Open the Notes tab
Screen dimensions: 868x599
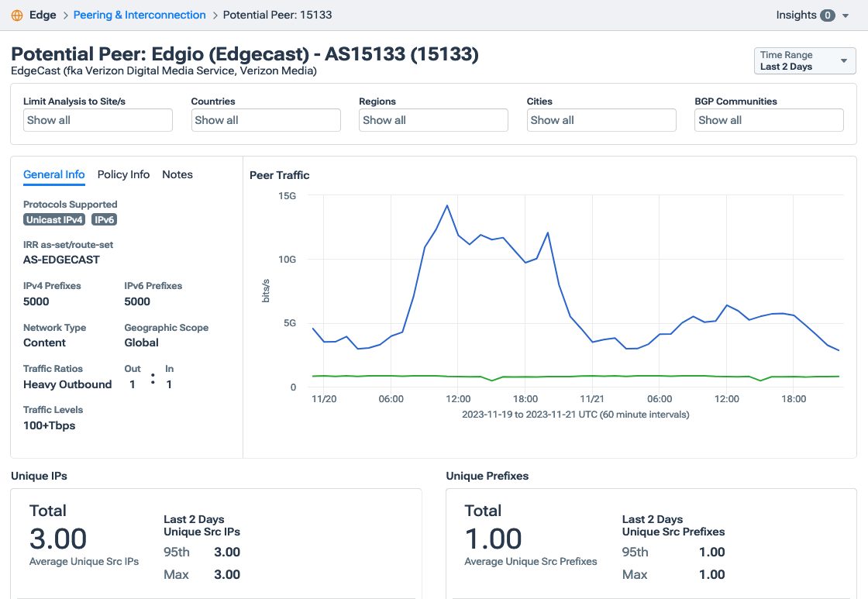coord(177,175)
